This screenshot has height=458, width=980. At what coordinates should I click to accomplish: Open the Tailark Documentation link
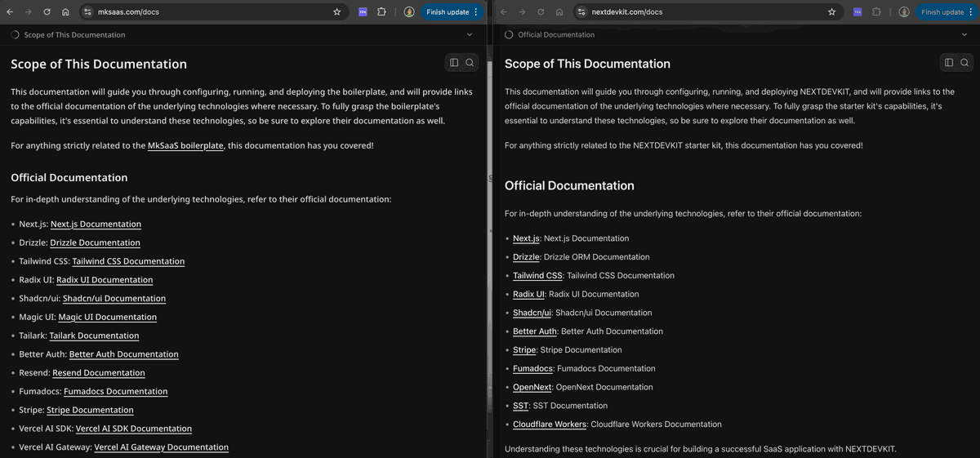click(94, 336)
